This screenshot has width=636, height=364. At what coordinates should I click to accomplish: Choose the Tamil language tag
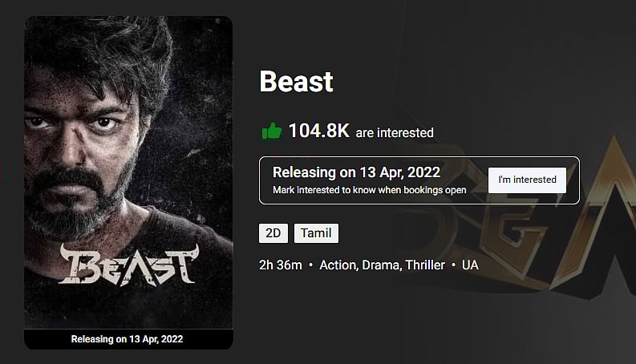(x=316, y=233)
